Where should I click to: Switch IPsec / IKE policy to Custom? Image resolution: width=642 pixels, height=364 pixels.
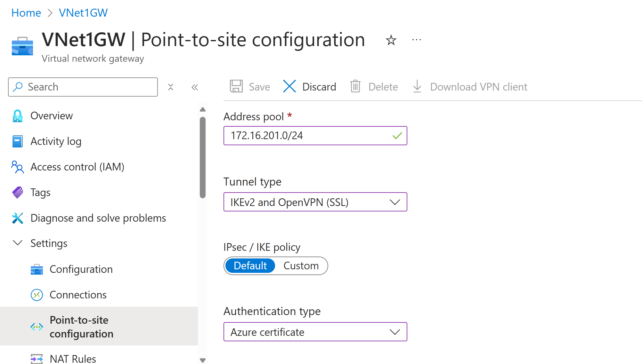coord(301,266)
